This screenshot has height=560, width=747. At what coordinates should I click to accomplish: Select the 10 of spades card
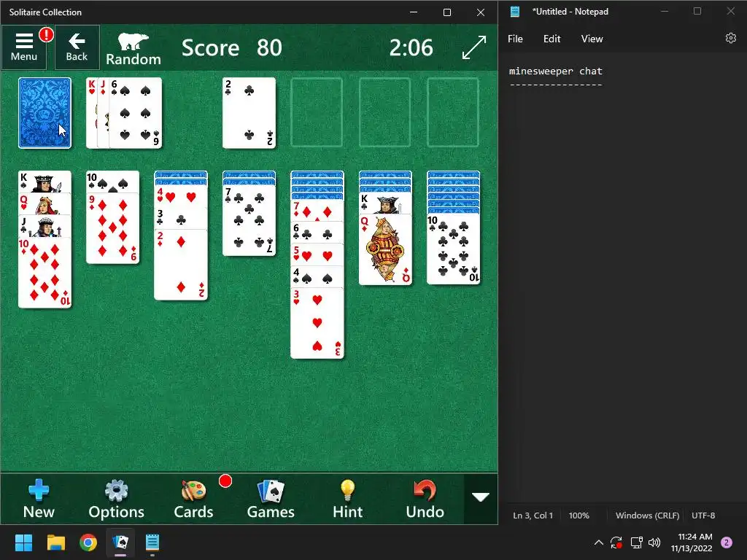pyautogui.click(x=112, y=182)
